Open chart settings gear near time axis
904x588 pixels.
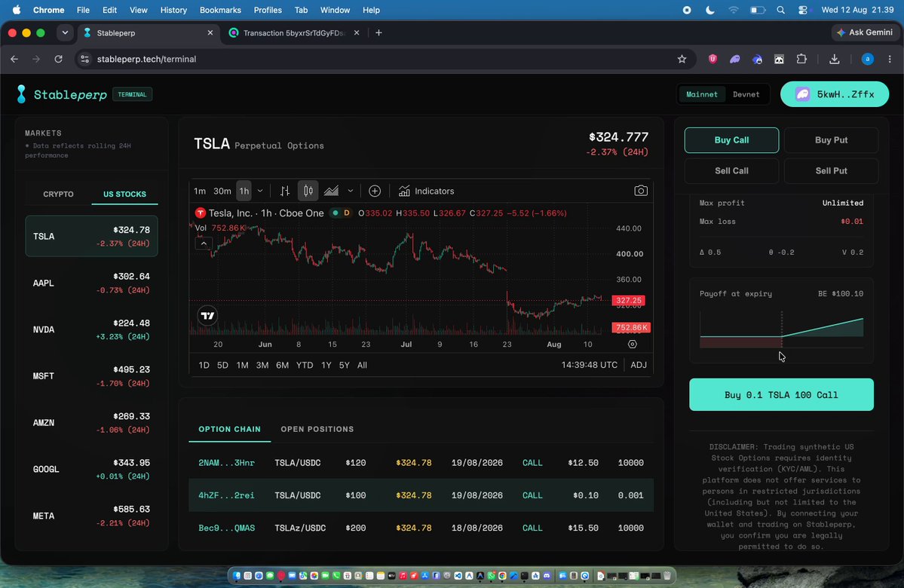coord(633,345)
